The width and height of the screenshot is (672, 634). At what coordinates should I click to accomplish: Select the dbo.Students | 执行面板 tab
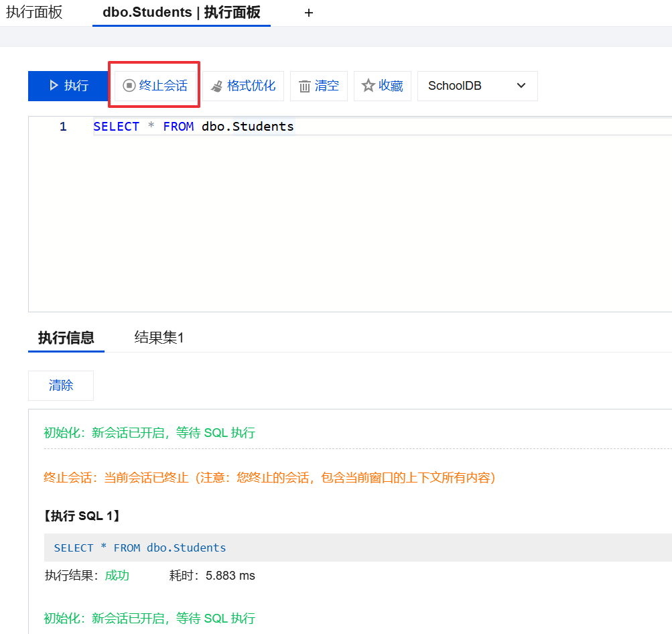(181, 12)
